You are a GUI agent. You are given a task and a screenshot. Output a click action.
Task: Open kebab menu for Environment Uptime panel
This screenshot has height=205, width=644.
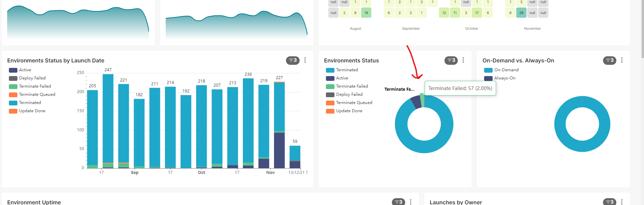411,202
